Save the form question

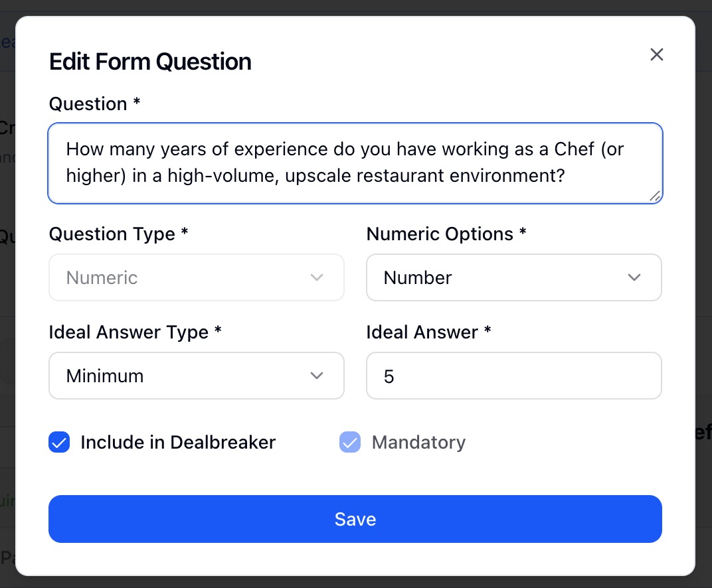[x=355, y=519]
